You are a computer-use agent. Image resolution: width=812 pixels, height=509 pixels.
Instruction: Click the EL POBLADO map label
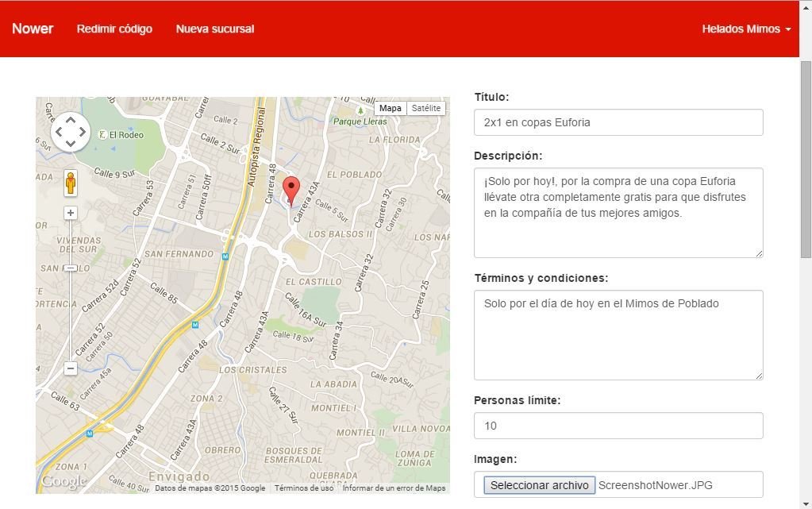tap(354, 175)
